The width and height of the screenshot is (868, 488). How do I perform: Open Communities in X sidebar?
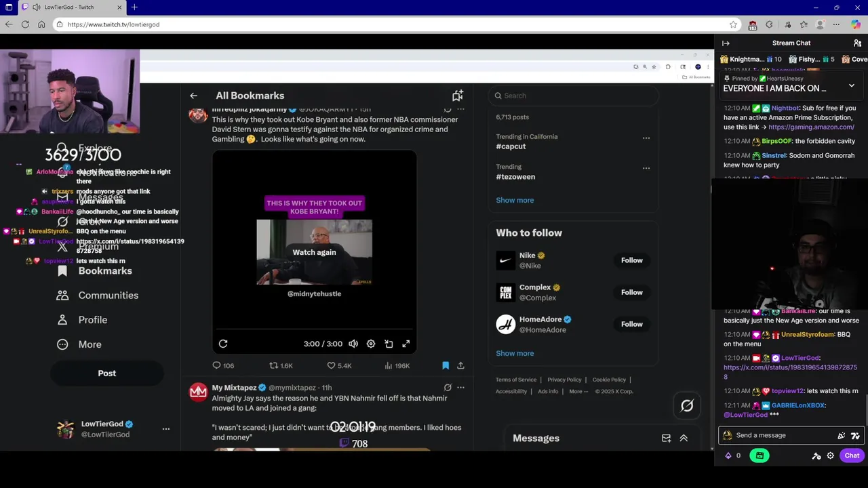[98, 296]
